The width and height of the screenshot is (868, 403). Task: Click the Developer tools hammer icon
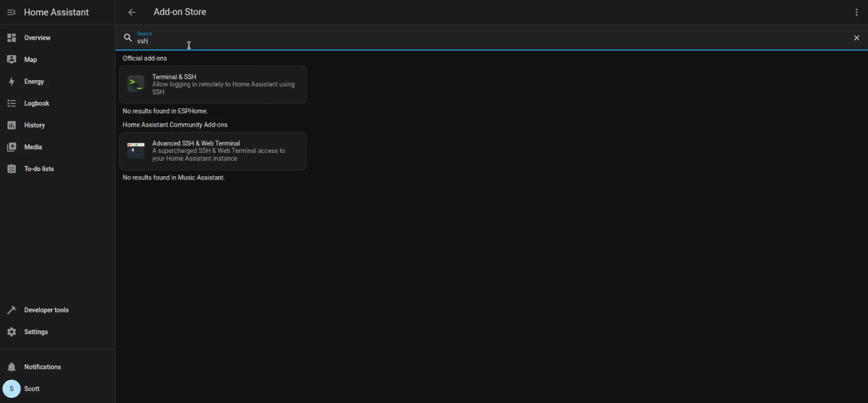[11, 310]
